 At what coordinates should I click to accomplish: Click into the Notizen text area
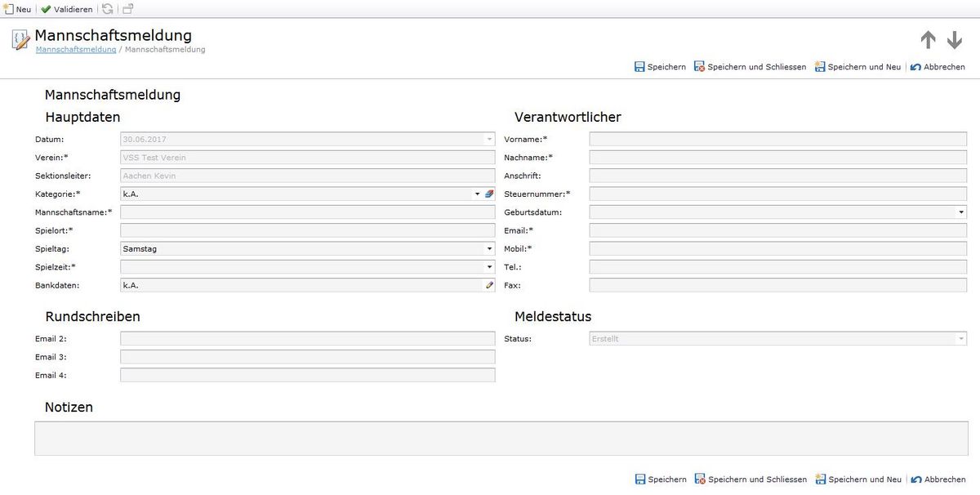pyautogui.click(x=501, y=439)
